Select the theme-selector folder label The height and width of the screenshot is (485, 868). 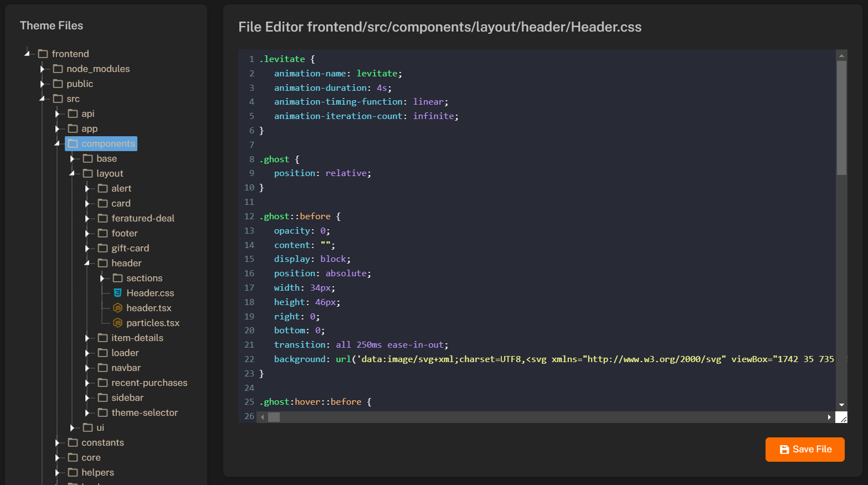click(x=145, y=412)
